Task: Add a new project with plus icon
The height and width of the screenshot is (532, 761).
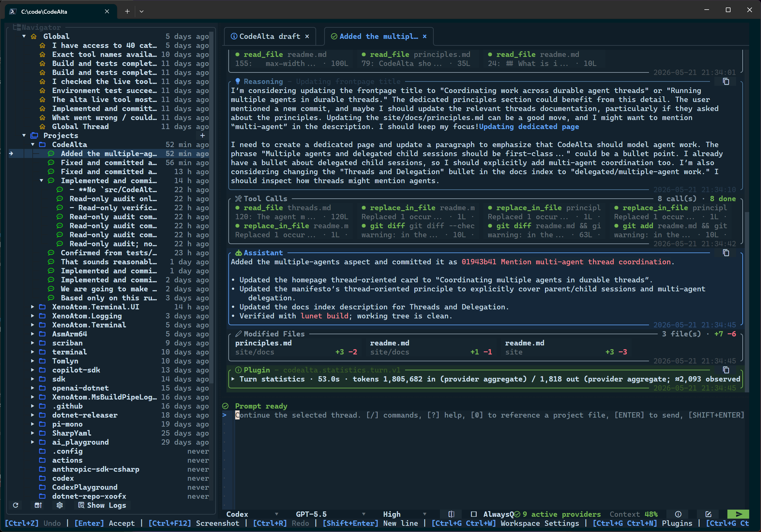Action: click(203, 136)
